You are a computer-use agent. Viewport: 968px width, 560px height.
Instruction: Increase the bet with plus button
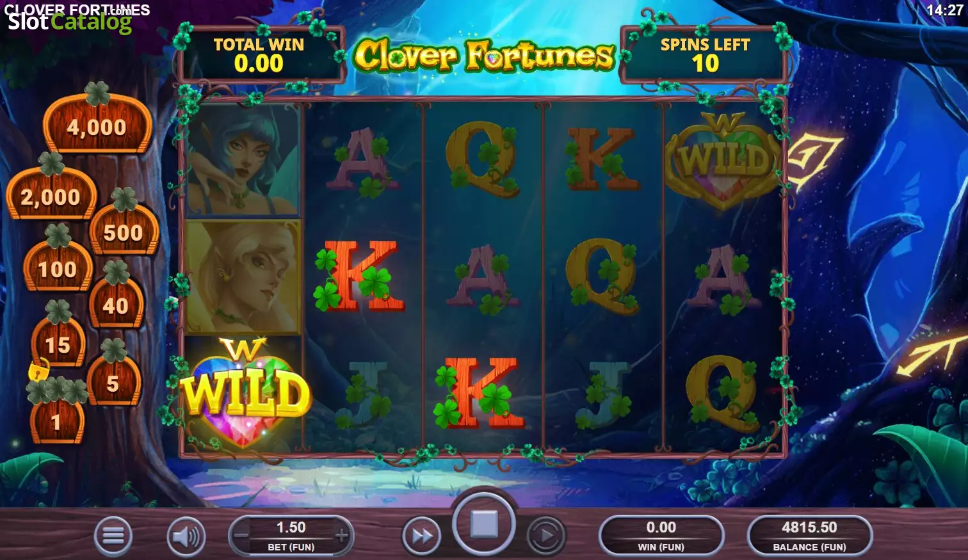point(342,536)
